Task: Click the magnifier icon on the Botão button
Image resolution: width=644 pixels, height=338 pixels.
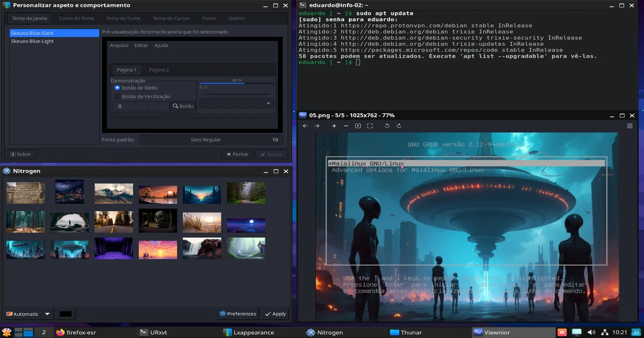Action: [x=175, y=106]
